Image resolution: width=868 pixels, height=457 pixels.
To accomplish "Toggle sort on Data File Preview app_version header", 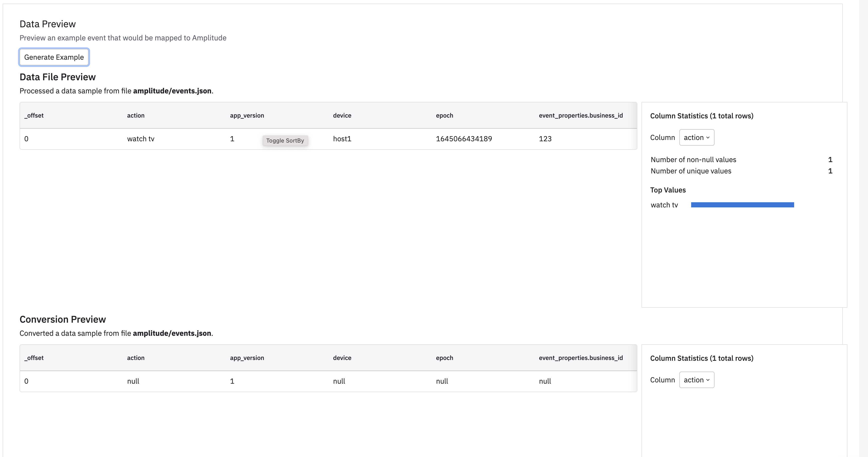I will 247,116.
